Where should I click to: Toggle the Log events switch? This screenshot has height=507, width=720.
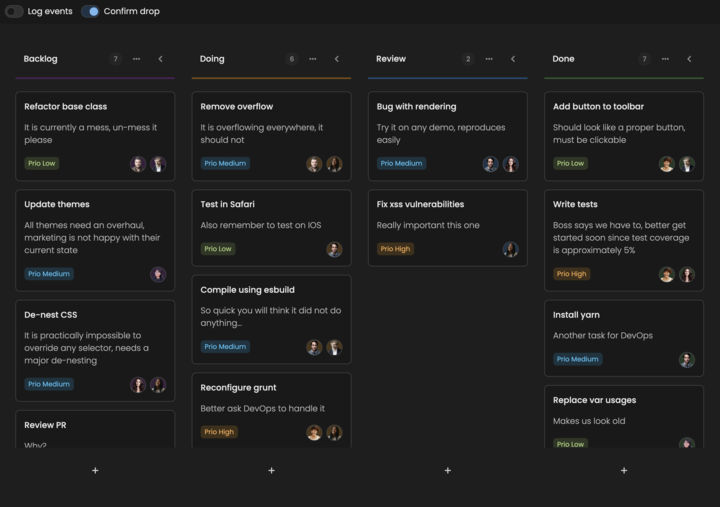click(x=14, y=11)
